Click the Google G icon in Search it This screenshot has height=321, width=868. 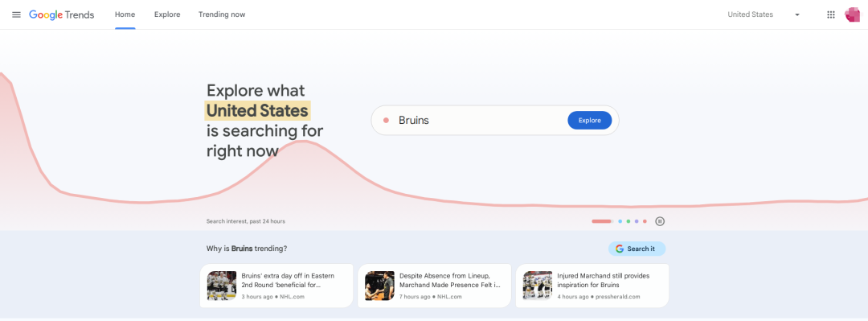tap(620, 249)
